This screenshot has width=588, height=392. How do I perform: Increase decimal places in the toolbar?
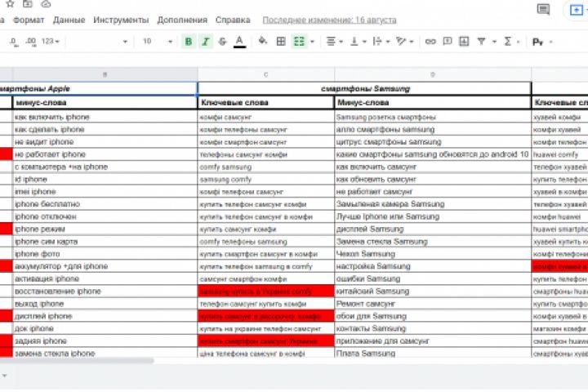[31, 42]
